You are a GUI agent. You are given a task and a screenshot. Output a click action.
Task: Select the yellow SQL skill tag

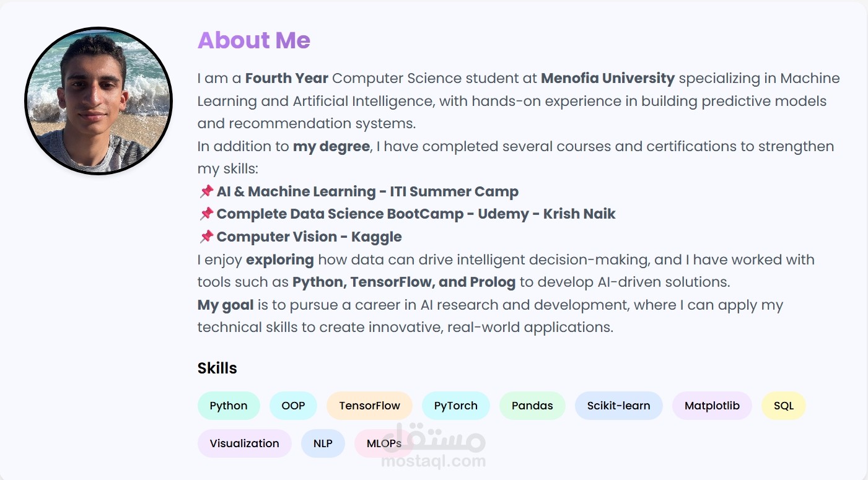pos(783,406)
